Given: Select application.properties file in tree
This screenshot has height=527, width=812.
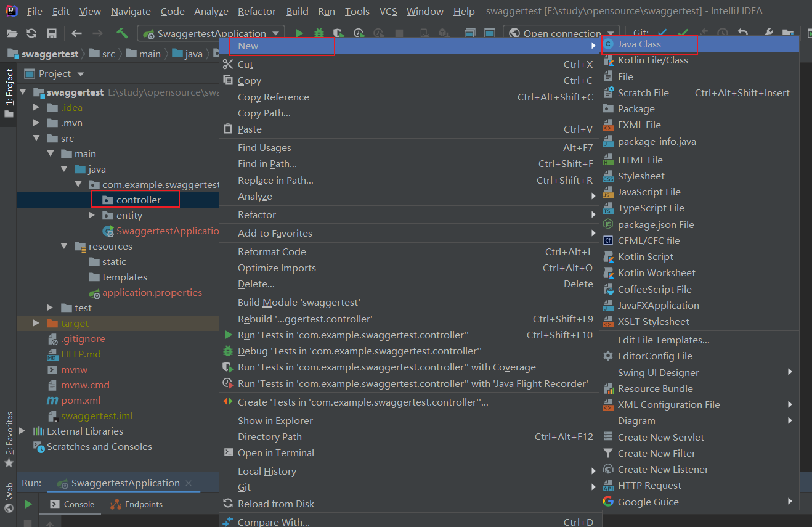Looking at the screenshot, I should [152, 293].
